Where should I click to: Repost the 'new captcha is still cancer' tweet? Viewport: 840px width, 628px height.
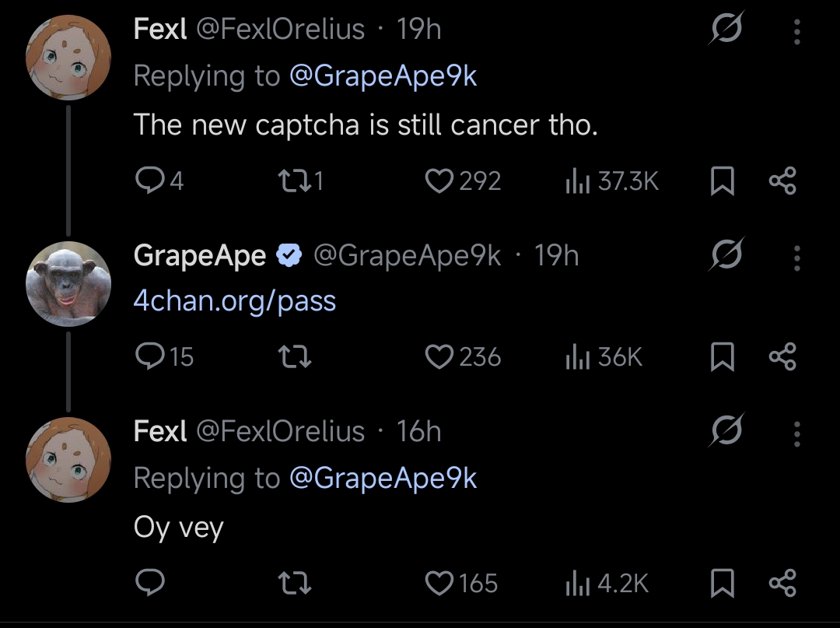click(x=301, y=181)
